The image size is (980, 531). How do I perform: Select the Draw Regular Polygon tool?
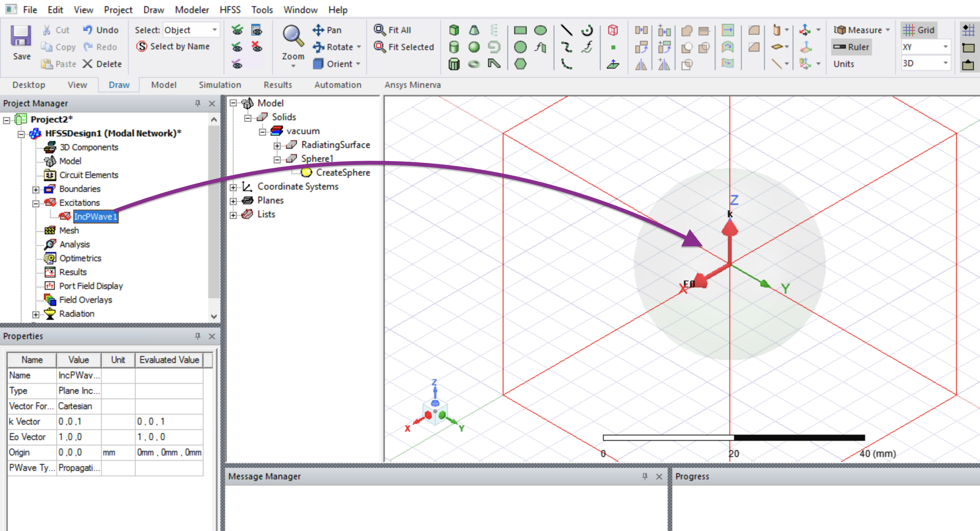click(520, 64)
